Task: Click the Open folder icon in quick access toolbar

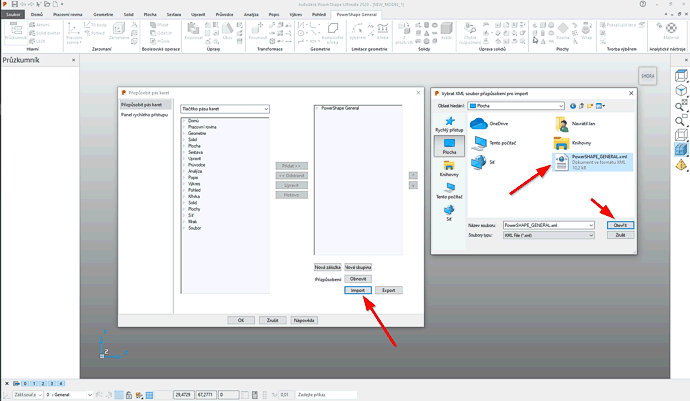Action: (x=47, y=4)
